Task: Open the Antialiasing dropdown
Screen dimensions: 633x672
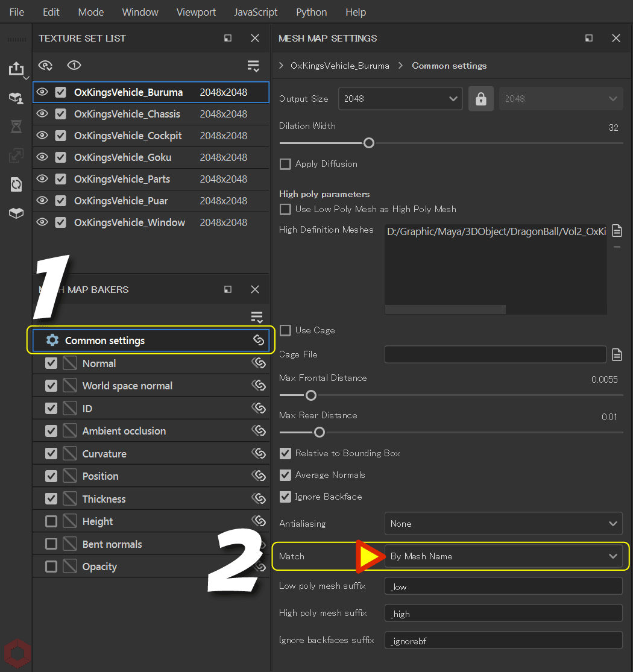Action: click(x=503, y=523)
